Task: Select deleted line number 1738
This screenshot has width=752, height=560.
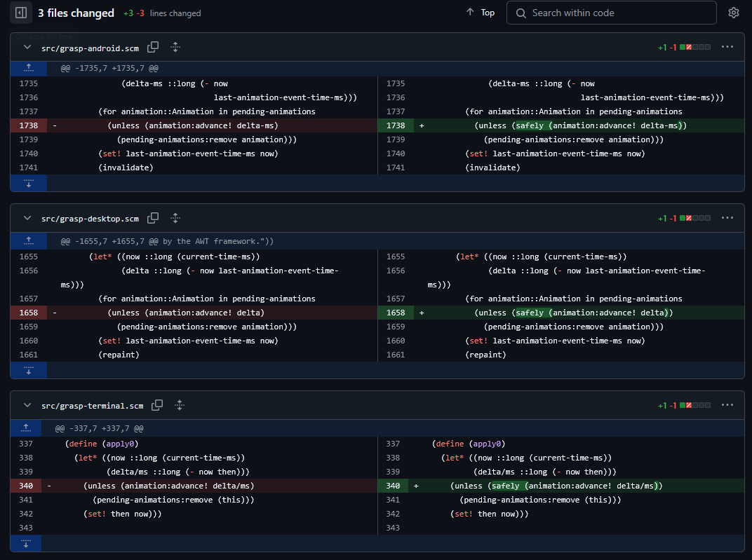Action: click(29, 125)
